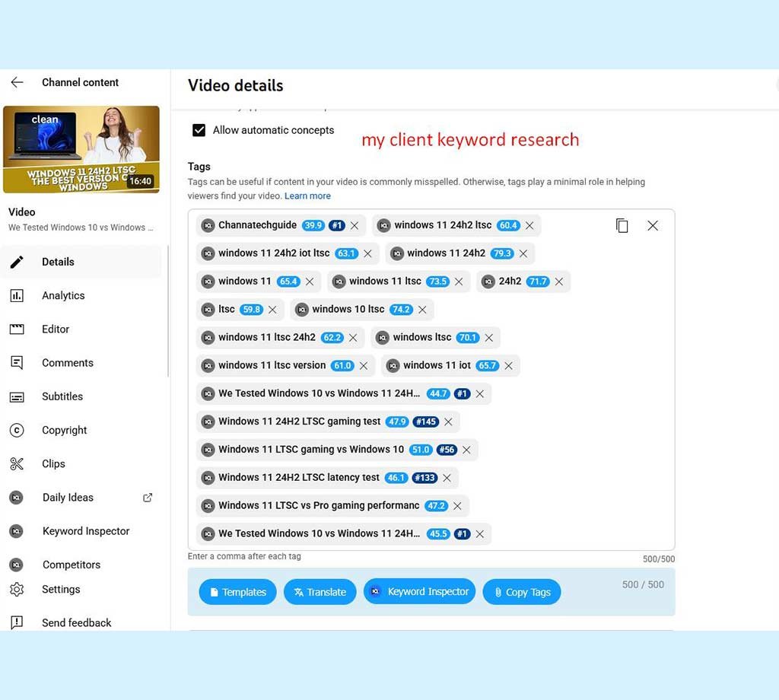The width and height of the screenshot is (779, 700).
Task: Click the #145 rank badge
Action: (x=426, y=422)
